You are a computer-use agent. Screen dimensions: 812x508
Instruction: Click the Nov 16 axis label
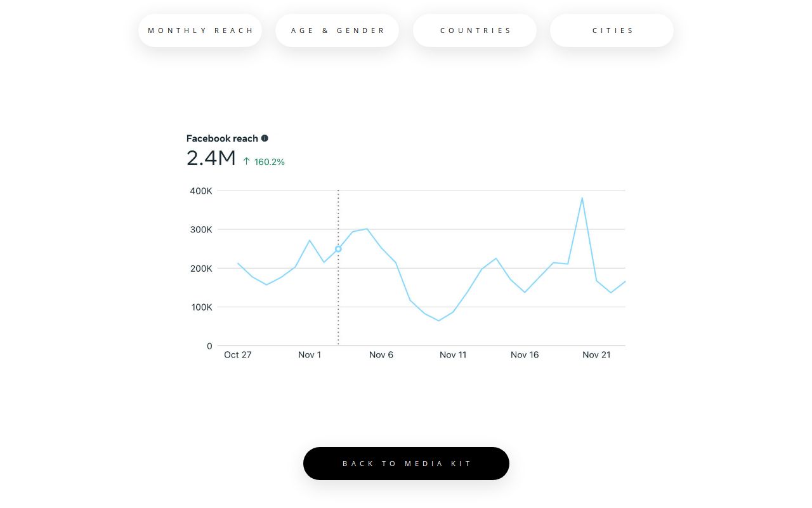click(524, 354)
